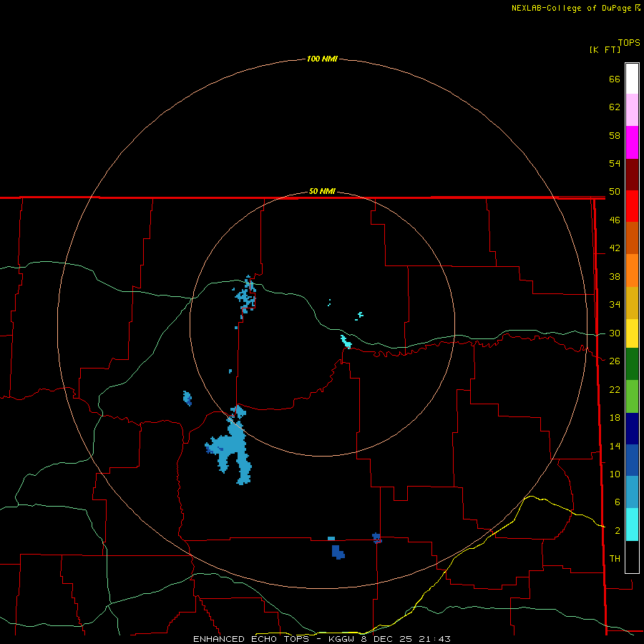
Task: Select the bright red legend swatch
Action: pos(632,206)
